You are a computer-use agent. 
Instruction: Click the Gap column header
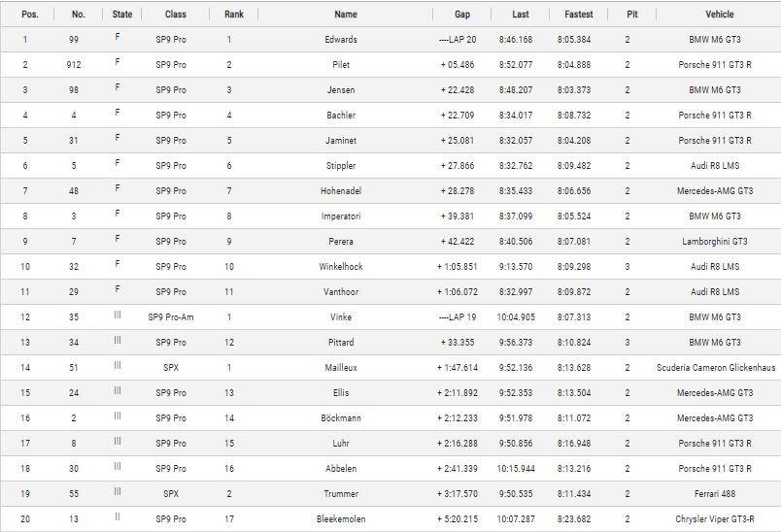462,15
